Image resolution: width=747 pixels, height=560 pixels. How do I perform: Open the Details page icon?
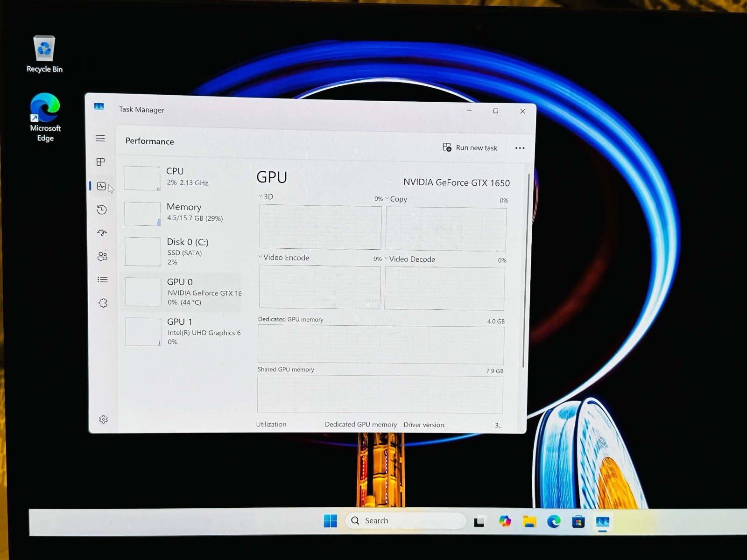tap(103, 280)
